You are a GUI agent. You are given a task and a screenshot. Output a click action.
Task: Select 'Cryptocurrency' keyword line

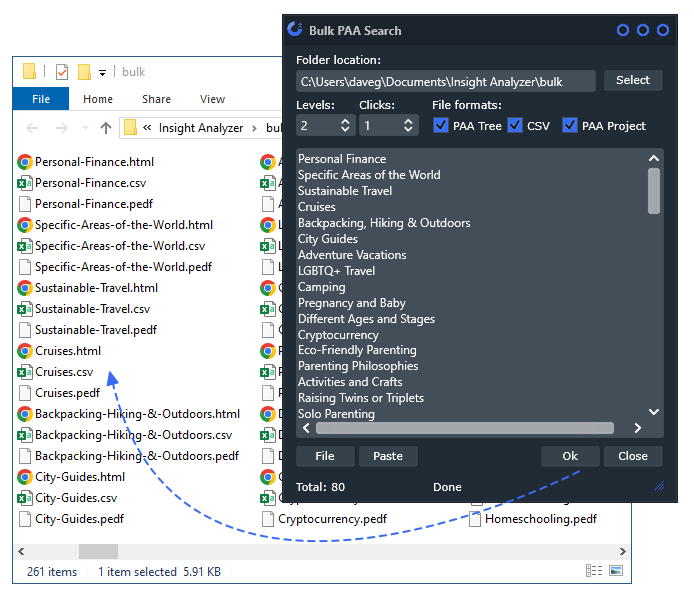[338, 335]
